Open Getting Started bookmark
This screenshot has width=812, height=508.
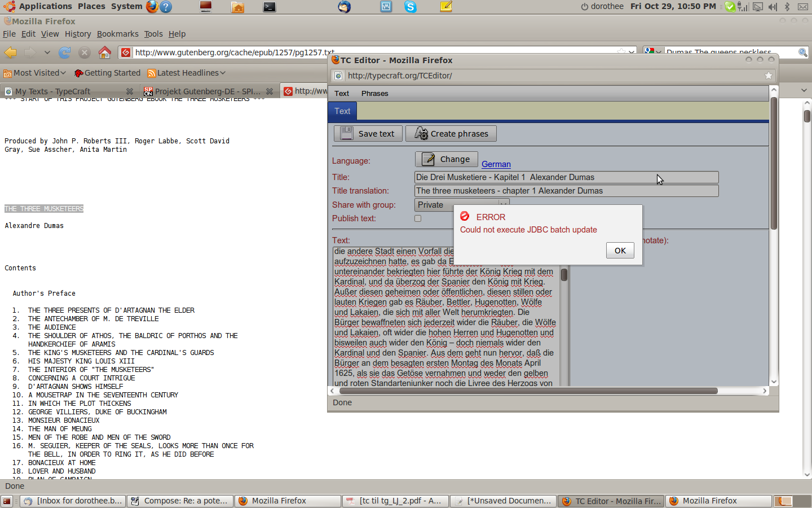(x=107, y=73)
